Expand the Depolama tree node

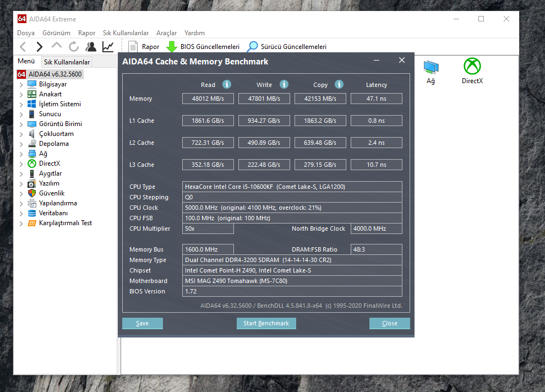click(21, 144)
